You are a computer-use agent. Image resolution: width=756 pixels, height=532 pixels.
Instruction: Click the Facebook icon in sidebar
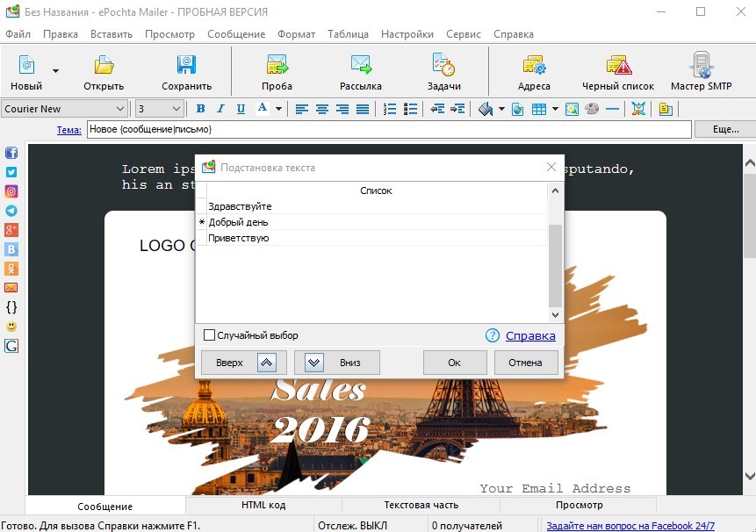[11, 154]
